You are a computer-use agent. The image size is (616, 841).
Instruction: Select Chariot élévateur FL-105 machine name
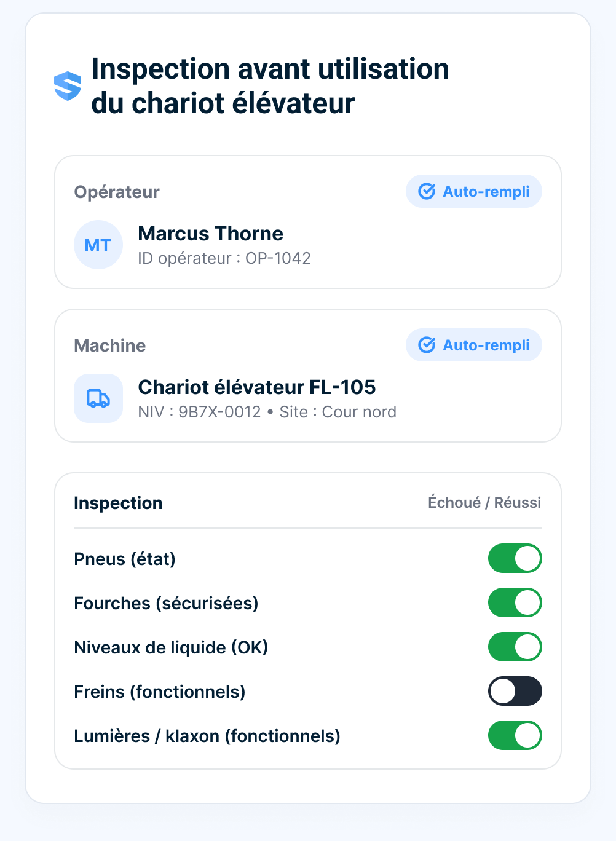pos(257,387)
